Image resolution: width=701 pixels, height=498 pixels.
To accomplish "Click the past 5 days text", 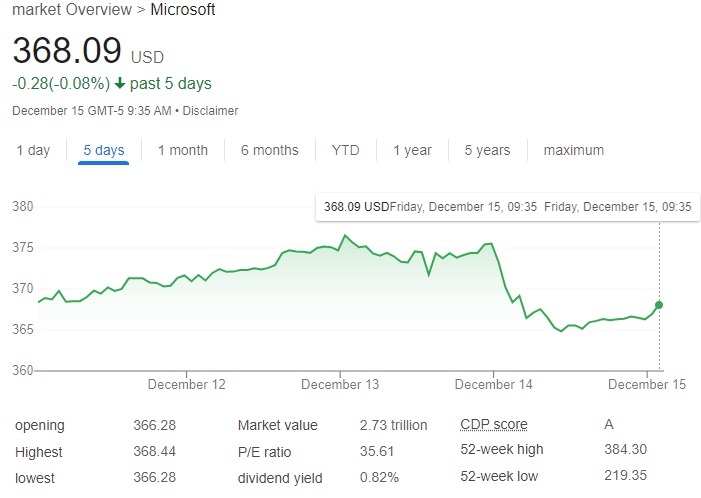I will pyautogui.click(x=171, y=84).
